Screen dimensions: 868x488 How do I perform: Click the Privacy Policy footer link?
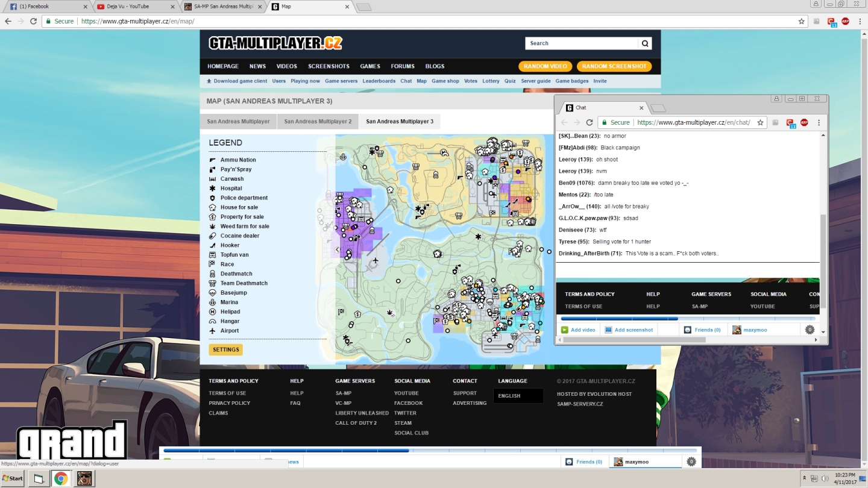(230, 403)
